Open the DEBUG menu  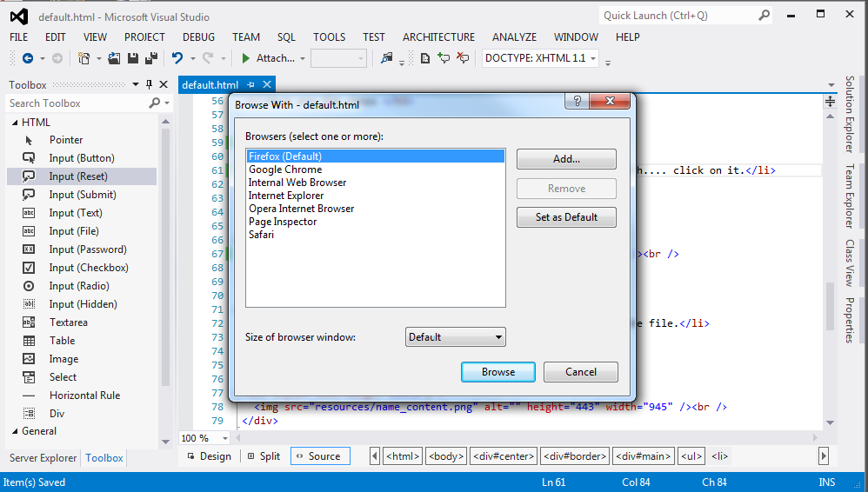198,37
